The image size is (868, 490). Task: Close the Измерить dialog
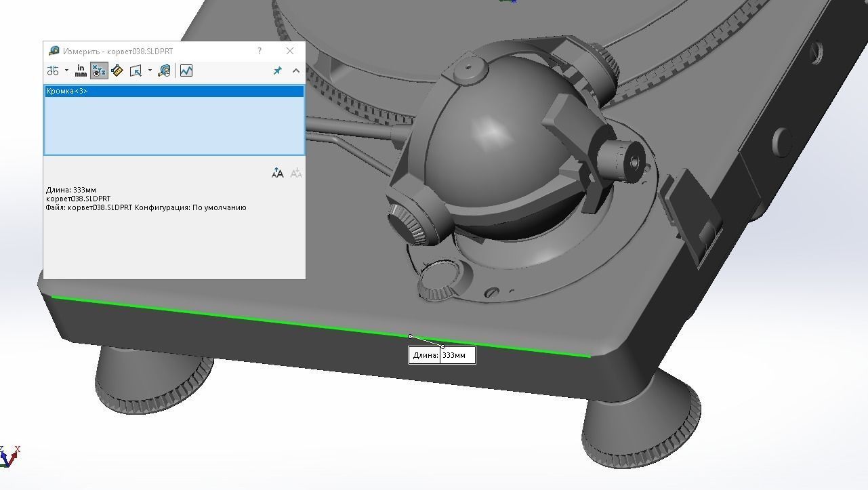(x=290, y=51)
